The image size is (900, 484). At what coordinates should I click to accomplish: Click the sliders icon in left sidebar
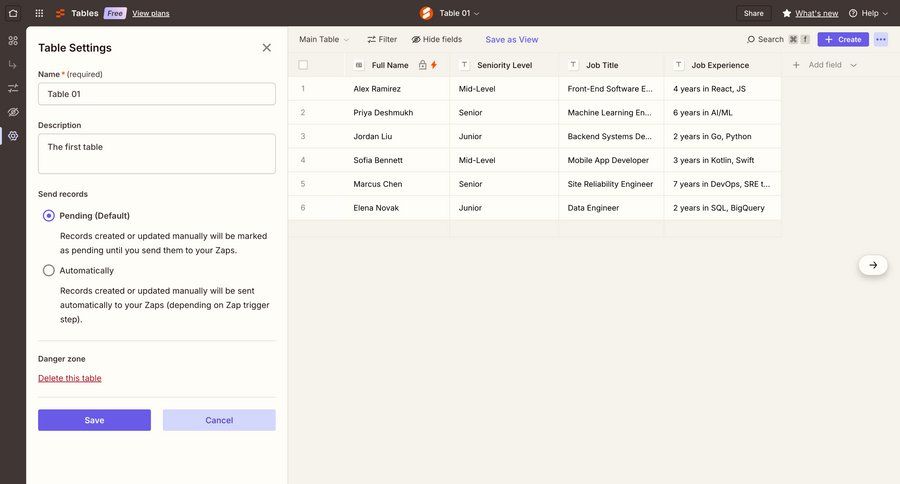pyautogui.click(x=13, y=88)
